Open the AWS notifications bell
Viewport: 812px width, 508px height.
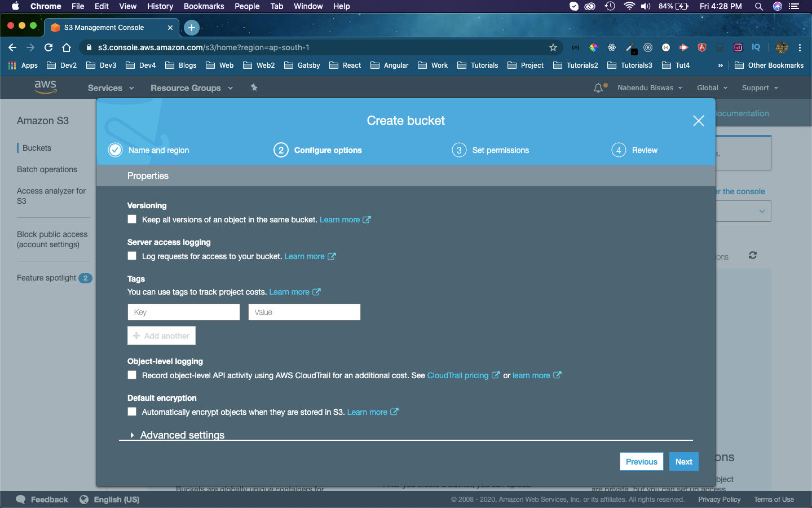click(x=598, y=88)
